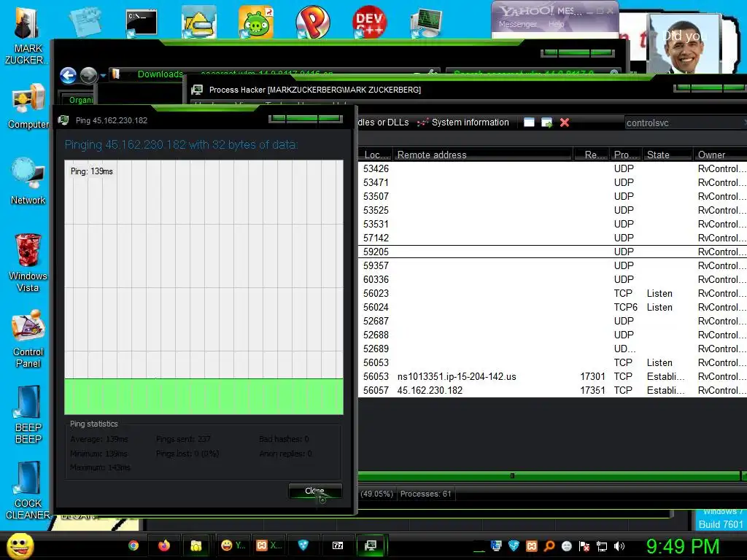The image size is (747, 560).
Task: Open the Messenger menu in Yahoo Messenger
Action: [517, 24]
